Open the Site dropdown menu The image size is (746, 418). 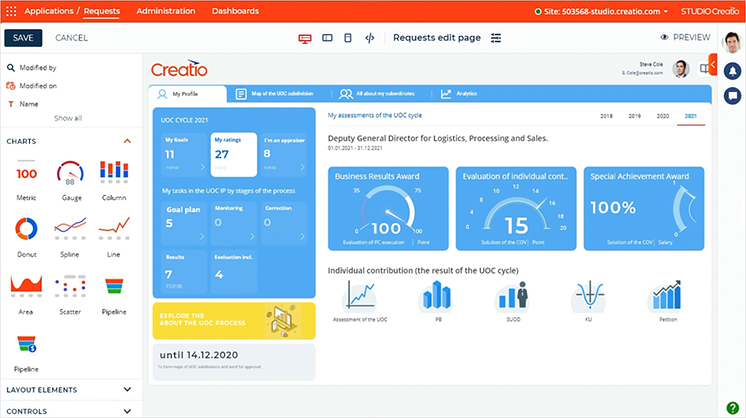601,11
